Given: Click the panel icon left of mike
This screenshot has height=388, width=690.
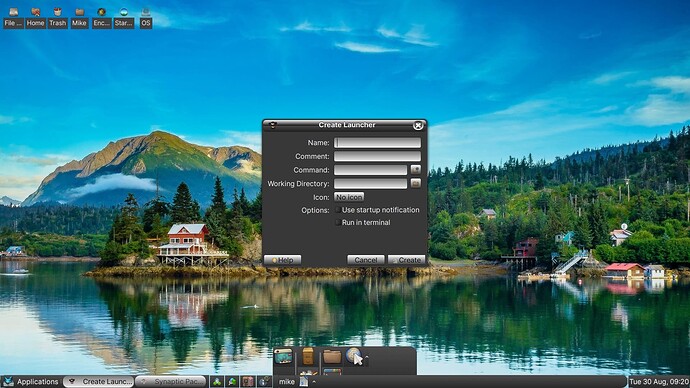Looking at the screenshot, I should tap(264, 381).
